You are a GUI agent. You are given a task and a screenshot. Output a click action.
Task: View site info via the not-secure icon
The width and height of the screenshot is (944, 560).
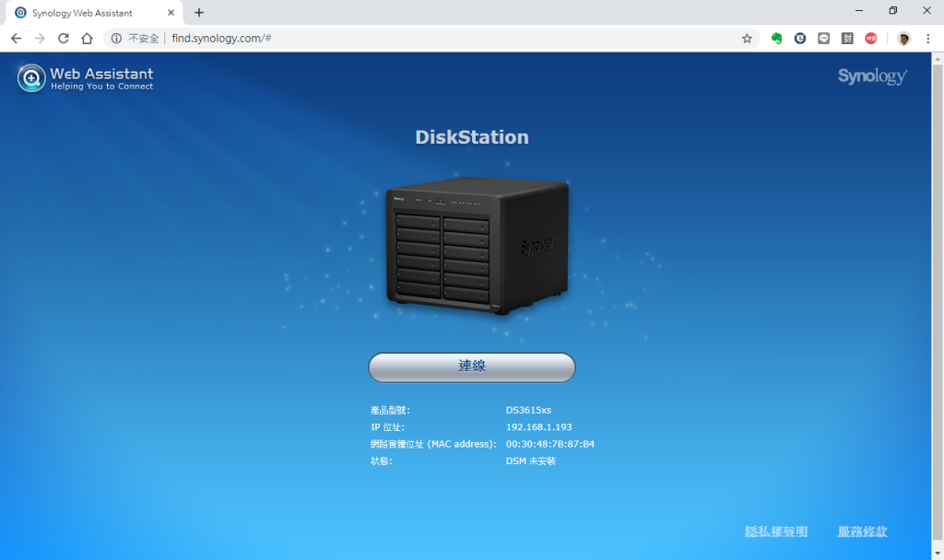116,39
